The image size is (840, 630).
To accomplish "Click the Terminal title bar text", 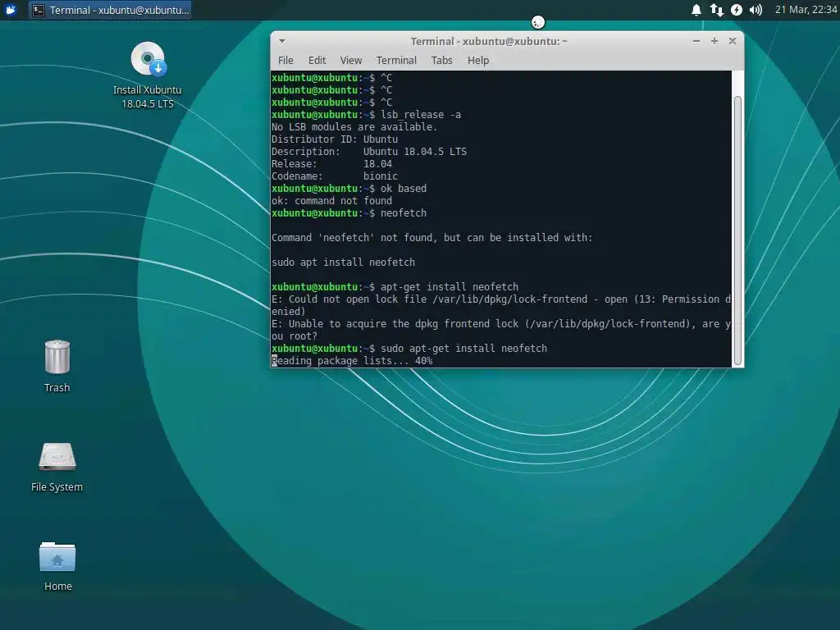I will point(489,41).
